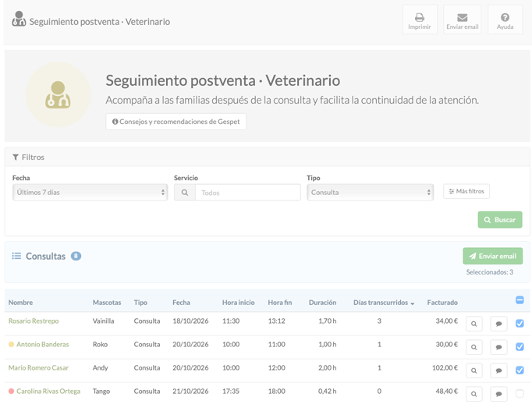Click comment bubble icon for Carolina Rivas Ortega
Screen dimensions: 532x404
click(x=498, y=394)
